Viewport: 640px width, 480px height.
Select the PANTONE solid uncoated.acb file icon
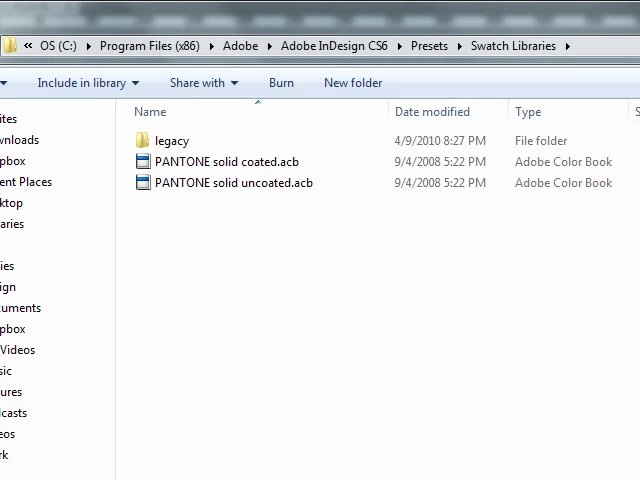(143, 182)
